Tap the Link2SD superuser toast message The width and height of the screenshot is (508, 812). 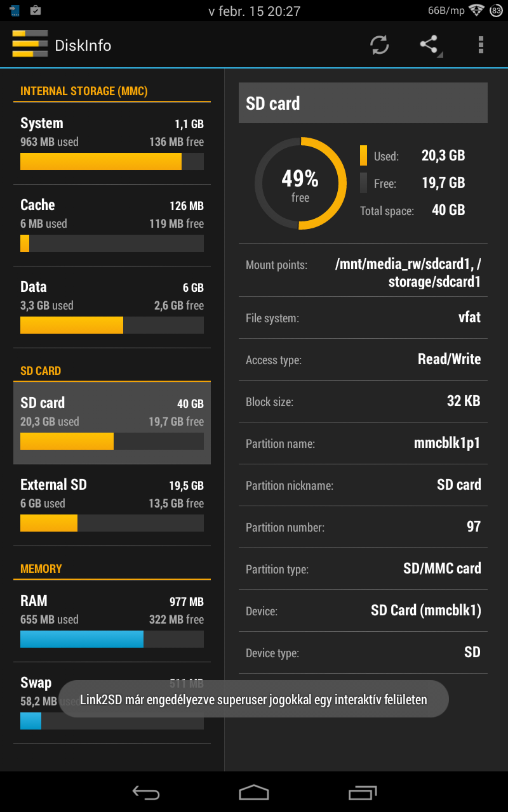point(253,699)
